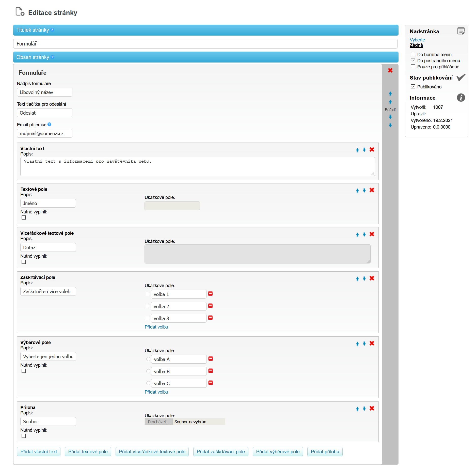Delete the Vlastní text block
The width and height of the screenshot is (476, 467).
point(372,150)
